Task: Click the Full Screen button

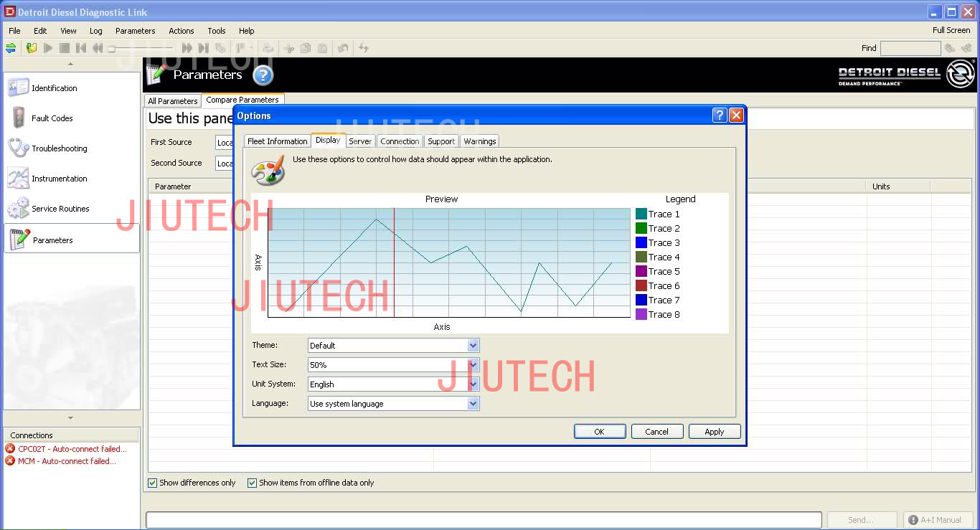Action: point(951,30)
